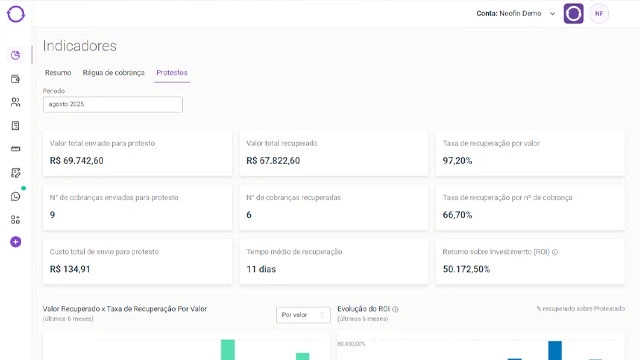
Task: Click the 50.172,50% ROI value
Action: click(x=466, y=269)
